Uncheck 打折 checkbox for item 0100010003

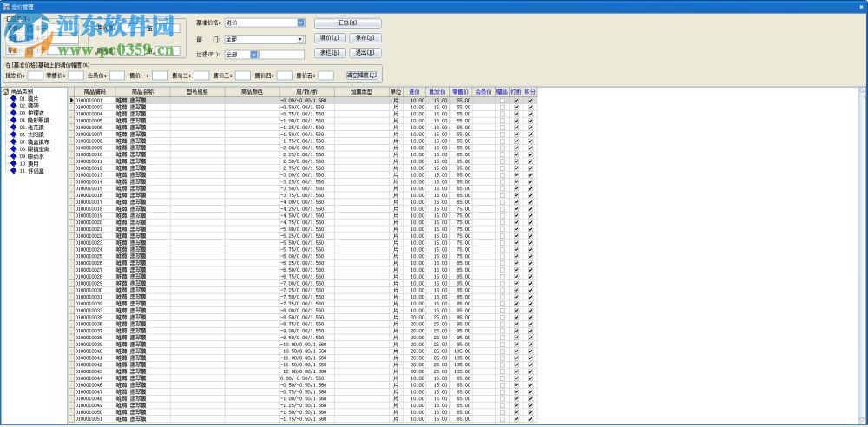point(516,108)
